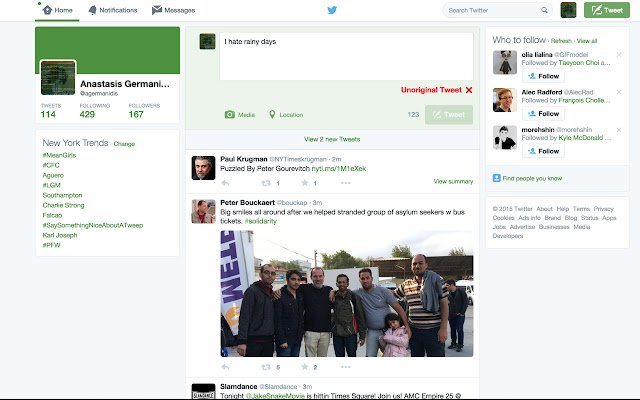Open the 167 followers count
Image resolution: width=640 pixels, height=400 pixels.
click(x=136, y=114)
